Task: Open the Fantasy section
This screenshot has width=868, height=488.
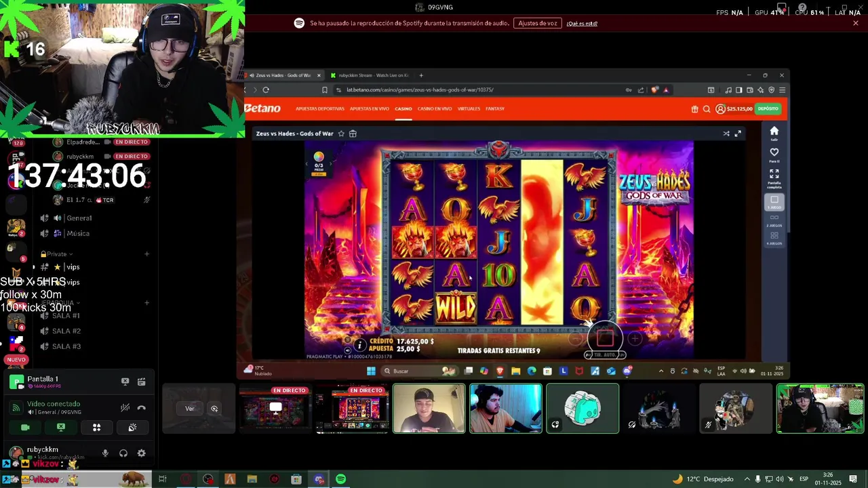Action: coord(495,108)
